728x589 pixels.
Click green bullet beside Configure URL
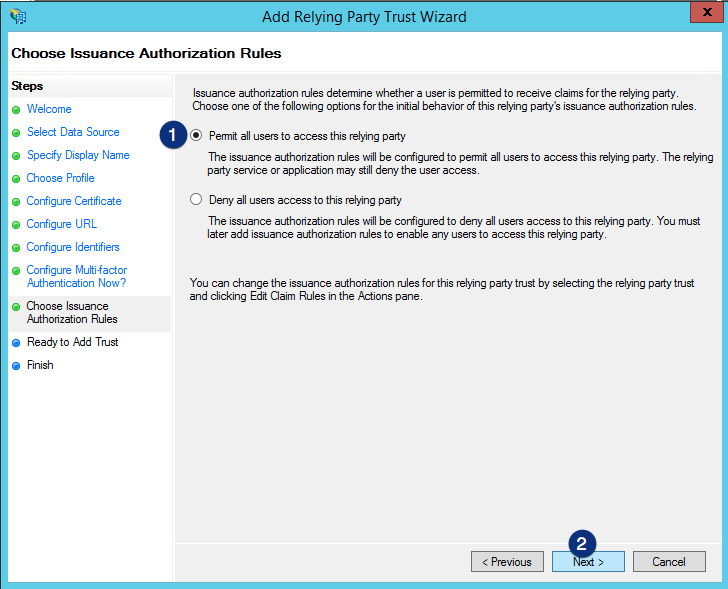coord(16,225)
